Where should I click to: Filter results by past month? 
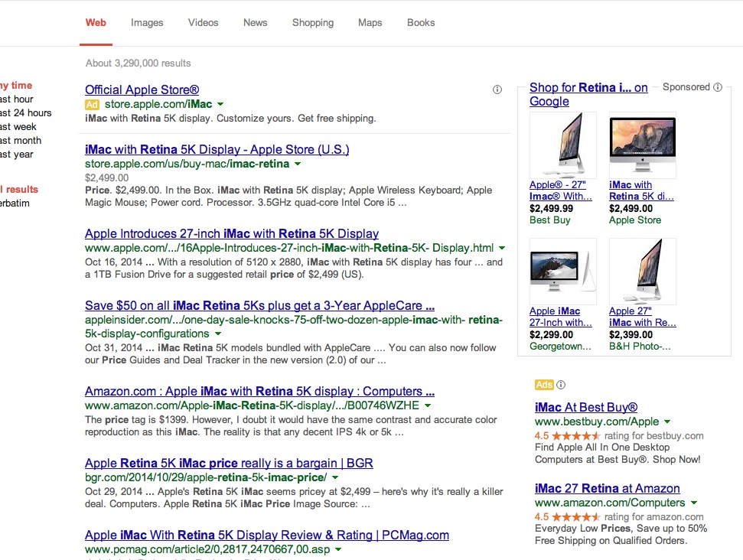point(21,140)
